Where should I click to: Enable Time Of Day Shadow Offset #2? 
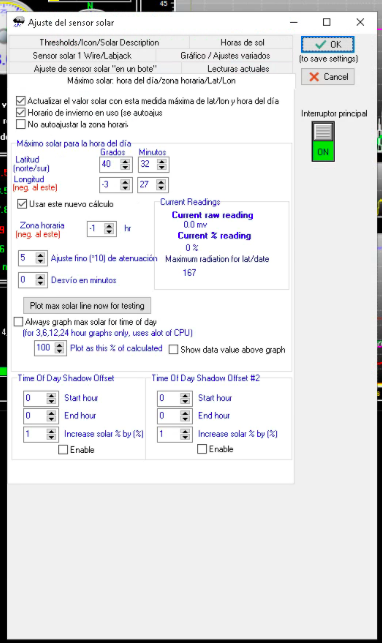pyautogui.click(x=202, y=449)
